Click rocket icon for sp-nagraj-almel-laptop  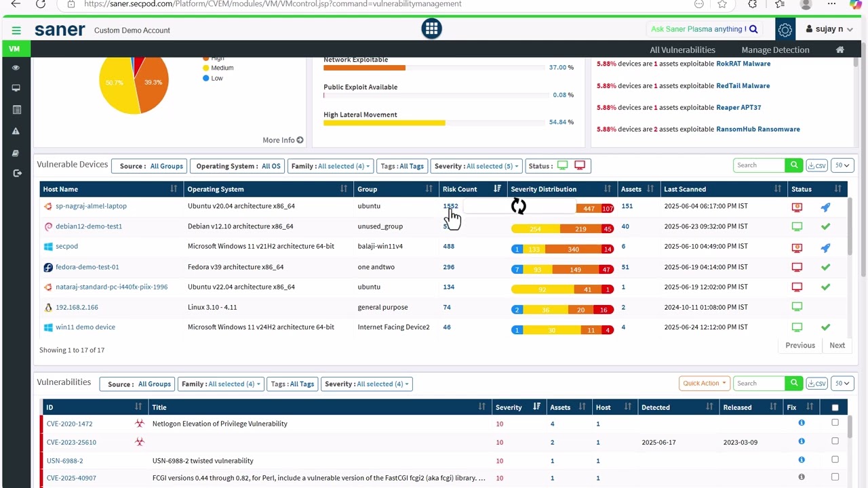825,207
